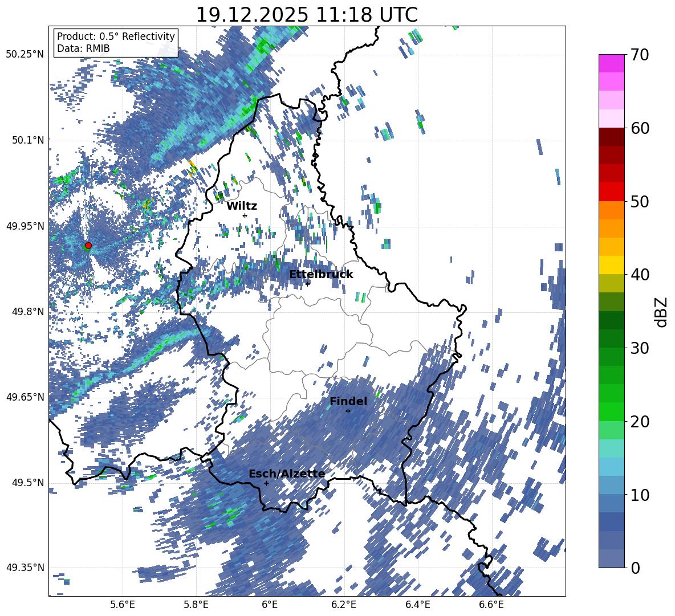Click the 6.6°E longitude tick label

[491, 605]
